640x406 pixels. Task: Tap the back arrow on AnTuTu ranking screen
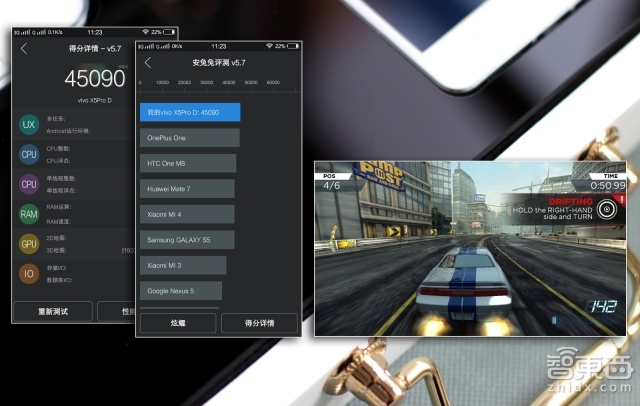tap(148, 62)
